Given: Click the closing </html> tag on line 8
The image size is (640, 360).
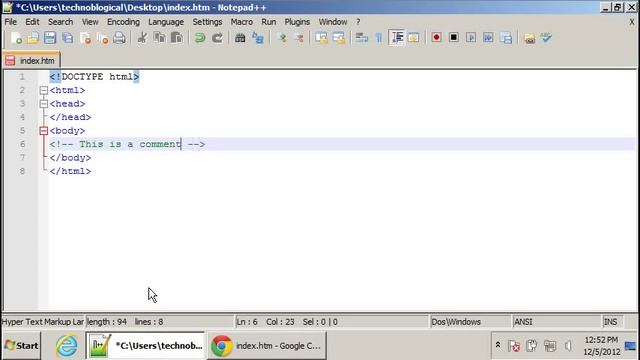Looking at the screenshot, I should [70, 171].
